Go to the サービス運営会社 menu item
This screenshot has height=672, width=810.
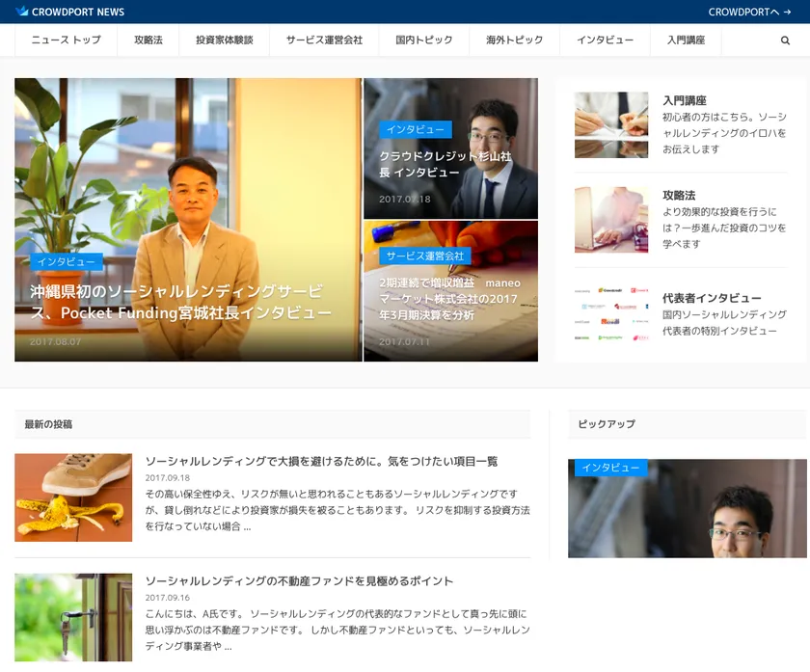(x=324, y=40)
